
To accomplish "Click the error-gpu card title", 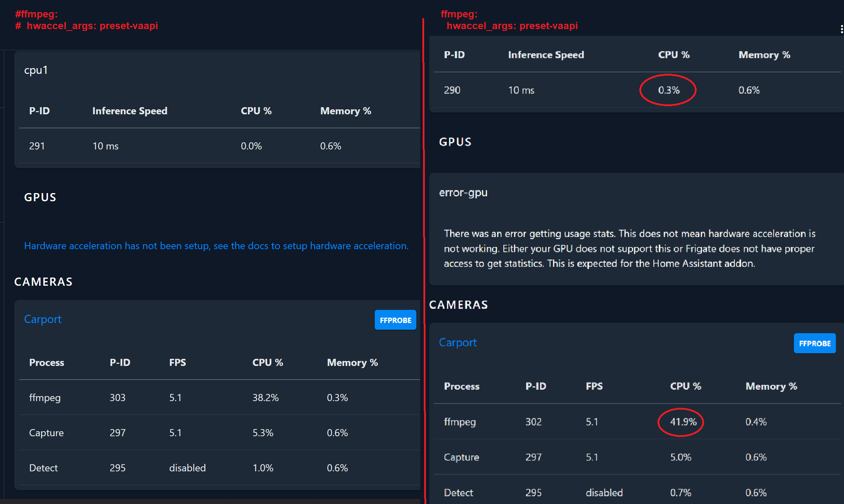I will (x=463, y=192).
